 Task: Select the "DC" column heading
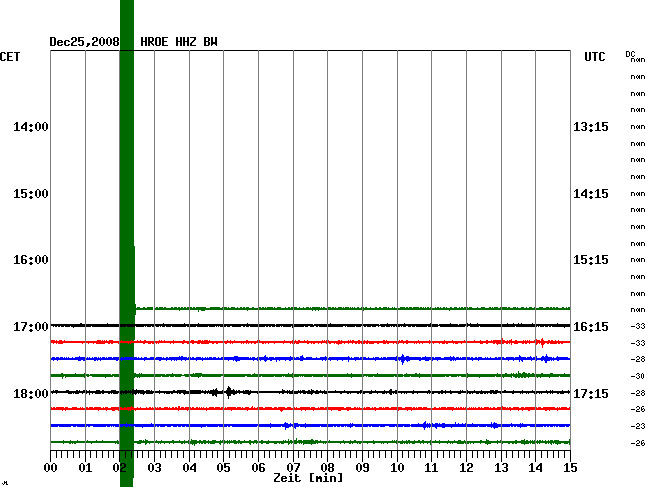(630, 54)
